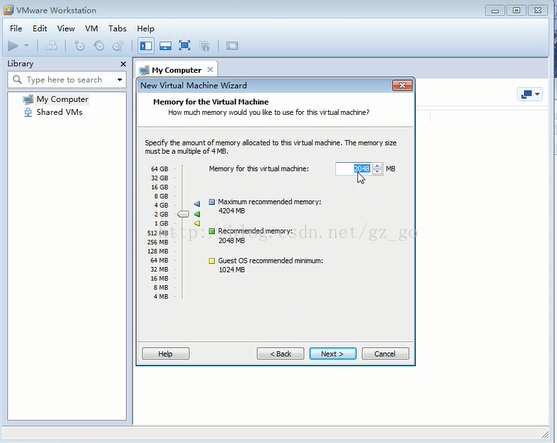Viewport: 557px width, 443px height.
Task: Click the 1024 MB minimum memory value
Action: (x=232, y=270)
